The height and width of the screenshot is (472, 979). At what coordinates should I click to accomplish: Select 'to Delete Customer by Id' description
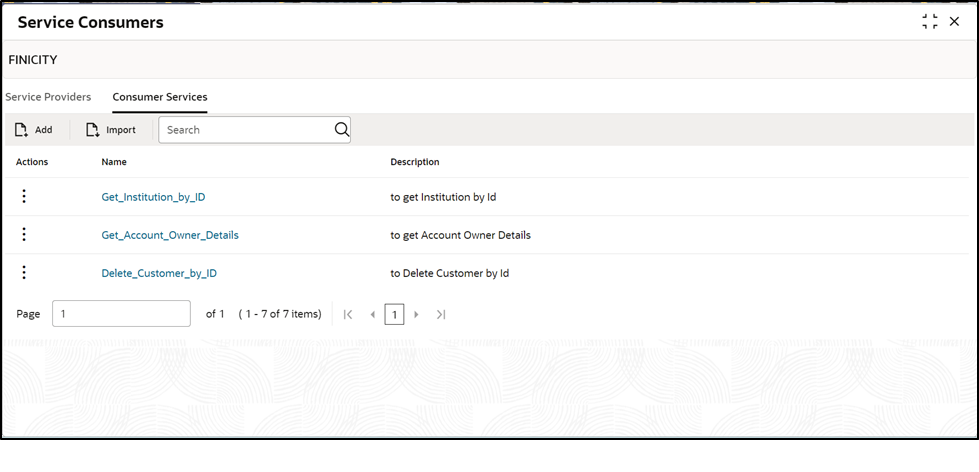450,273
